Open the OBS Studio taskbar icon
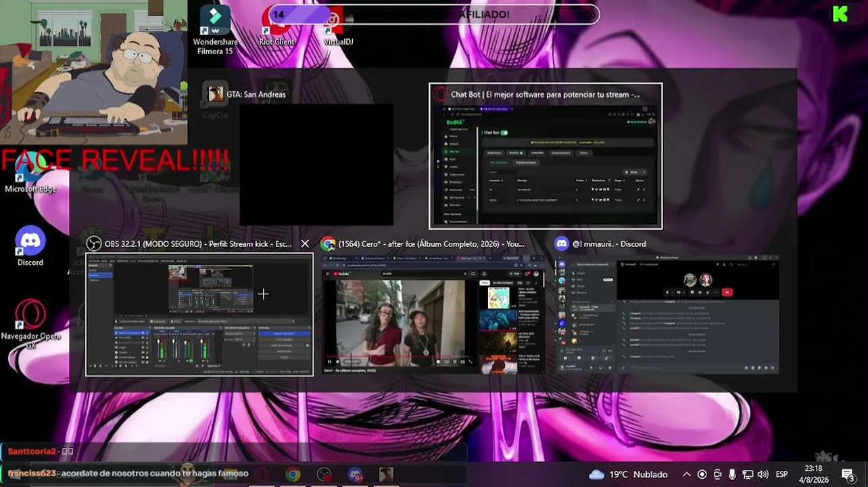The image size is (868, 487). tap(324, 474)
